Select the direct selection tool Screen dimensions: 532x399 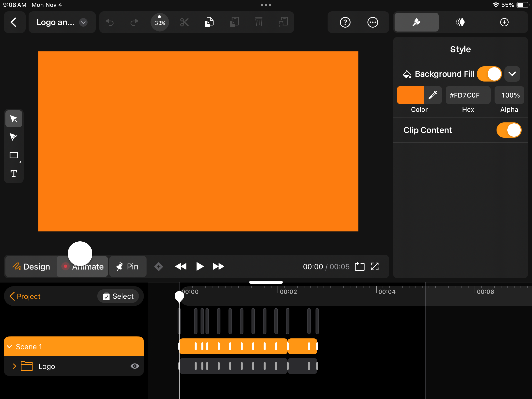click(x=14, y=137)
